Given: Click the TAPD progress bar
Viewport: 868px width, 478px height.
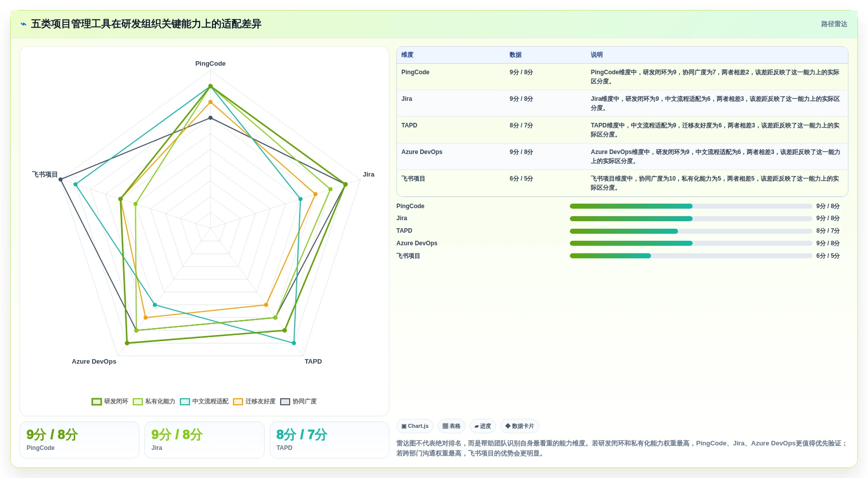Looking at the screenshot, I should pyautogui.click(x=691, y=231).
